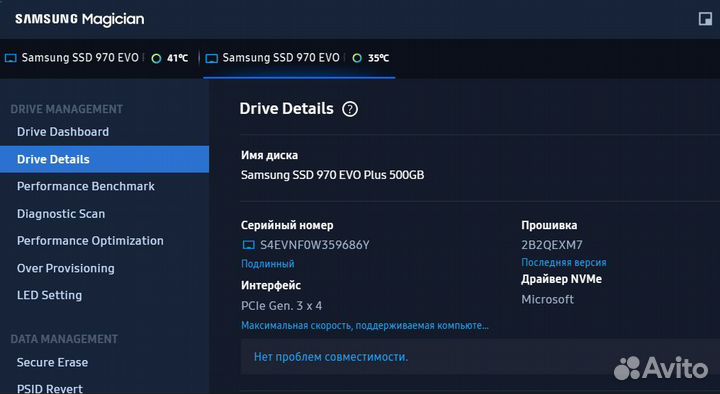The width and height of the screenshot is (720, 394).
Task: Open Performance Optimization
Action: [90, 241]
